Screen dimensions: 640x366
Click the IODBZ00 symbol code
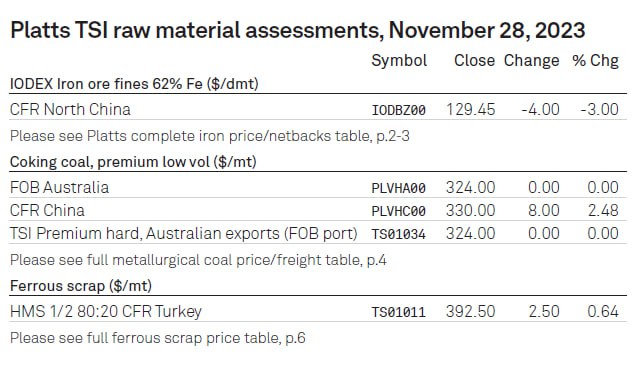398,110
